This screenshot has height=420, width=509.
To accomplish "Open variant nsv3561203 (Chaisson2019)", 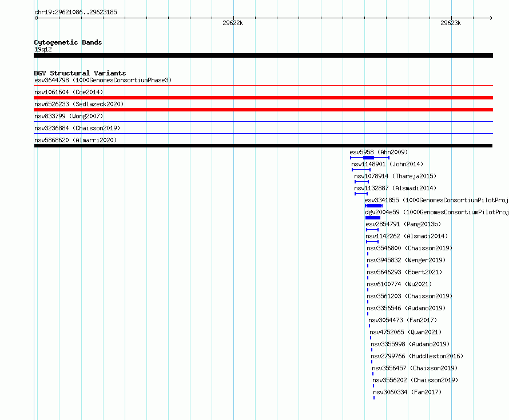I will (409, 296).
